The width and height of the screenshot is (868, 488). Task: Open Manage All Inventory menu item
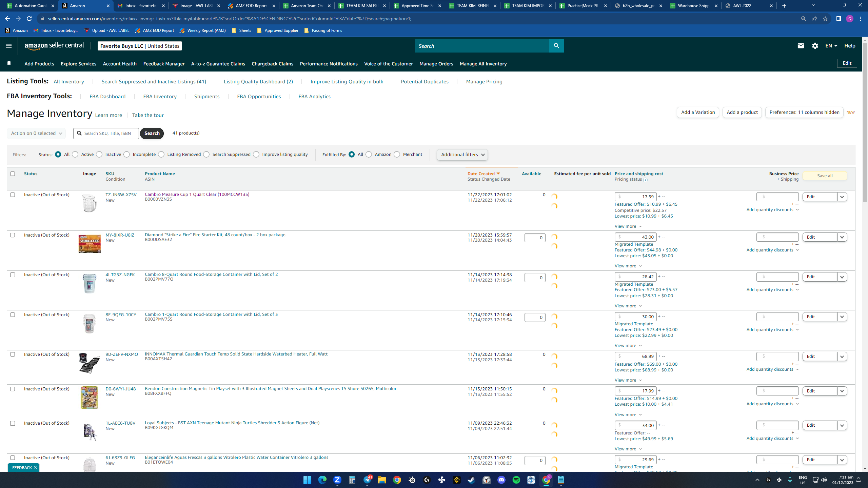[x=483, y=64]
